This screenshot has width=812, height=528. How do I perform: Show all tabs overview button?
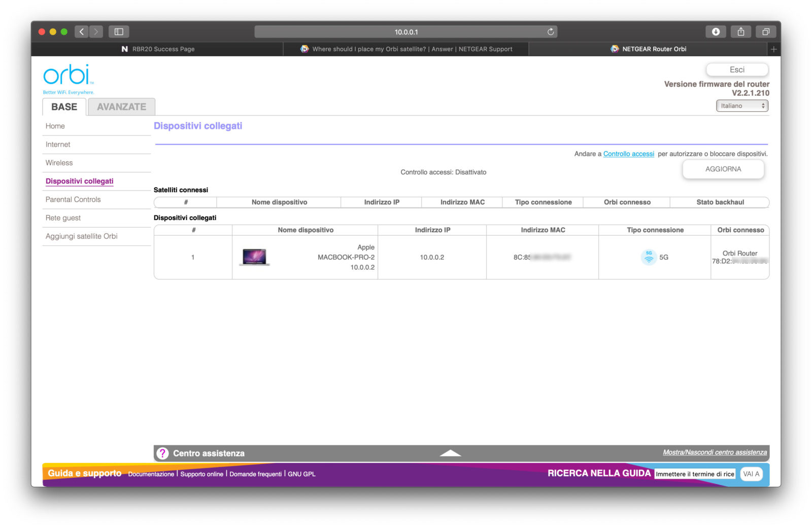tap(766, 32)
